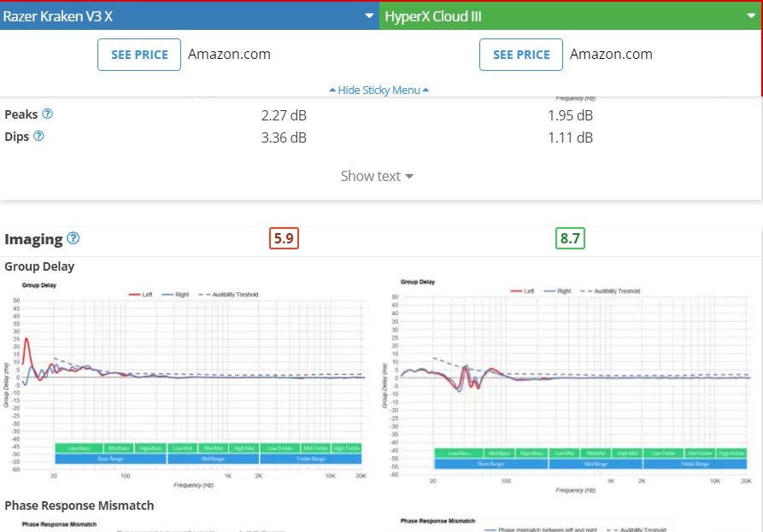763x532 pixels.
Task: Expand the Show text section
Action: click(377, 176)
